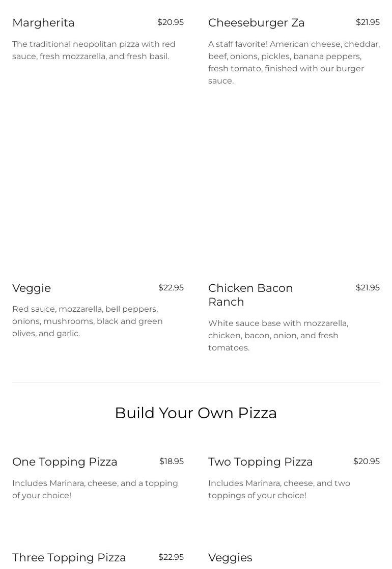Open the Cheeseburger Za menu item
This screenshot has height=569, width=392.
tap(256, 23)
